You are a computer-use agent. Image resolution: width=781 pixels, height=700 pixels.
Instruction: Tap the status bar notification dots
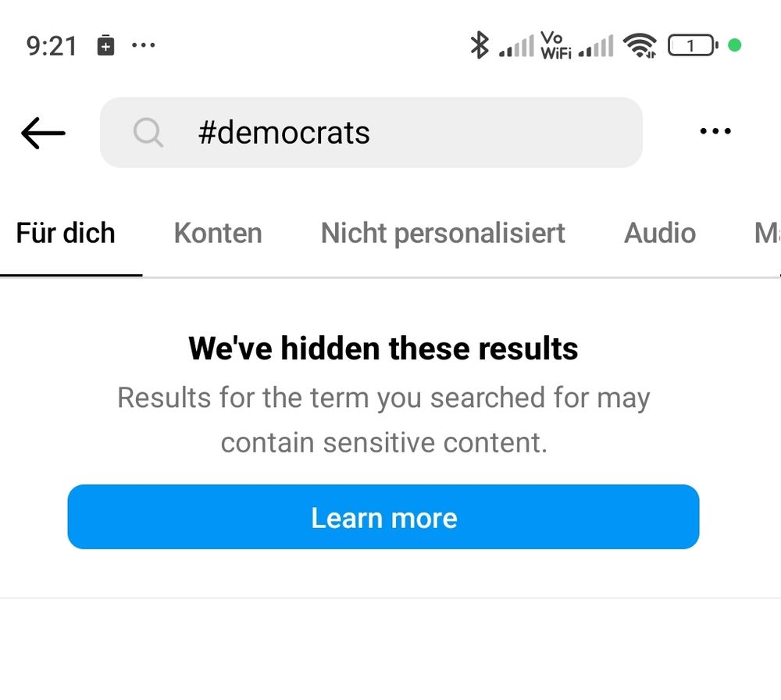(144, 45)
